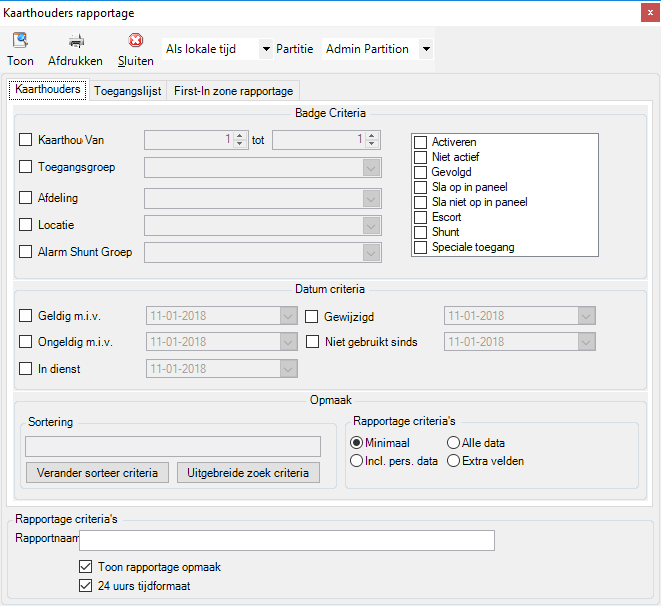The width and height of the screenshot is (661, 606).
Task: Click the Afdrukken printer icon
Action: pos(76,41)
